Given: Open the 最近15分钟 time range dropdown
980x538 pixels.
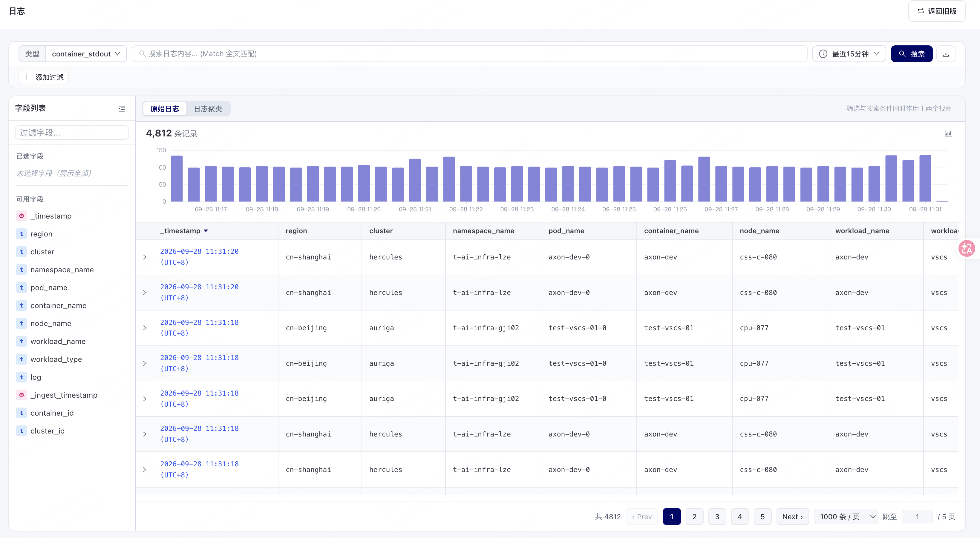Looking at the screenshot, I should (849, 54).
